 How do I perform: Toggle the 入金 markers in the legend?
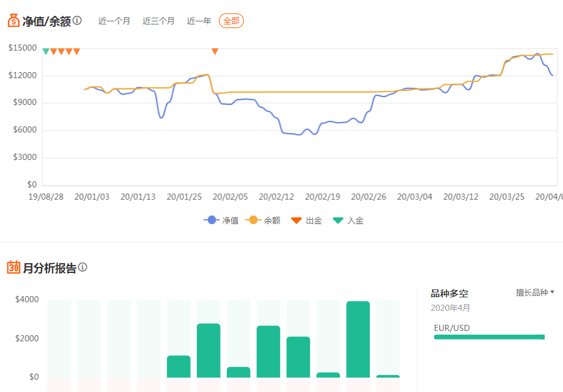[x=348, y=220]
